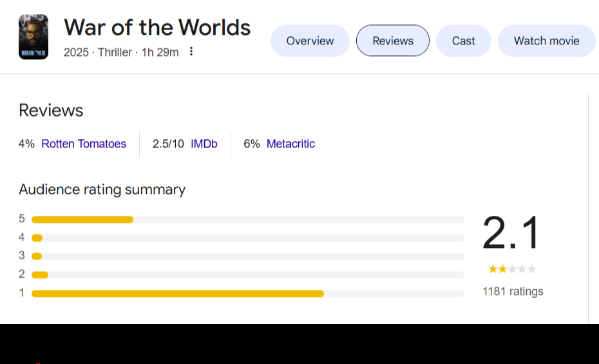Image resolution: width=599 pixels, height=364 pixels.
Task: Click the two-star average rating stars
Action: [512, 269]
